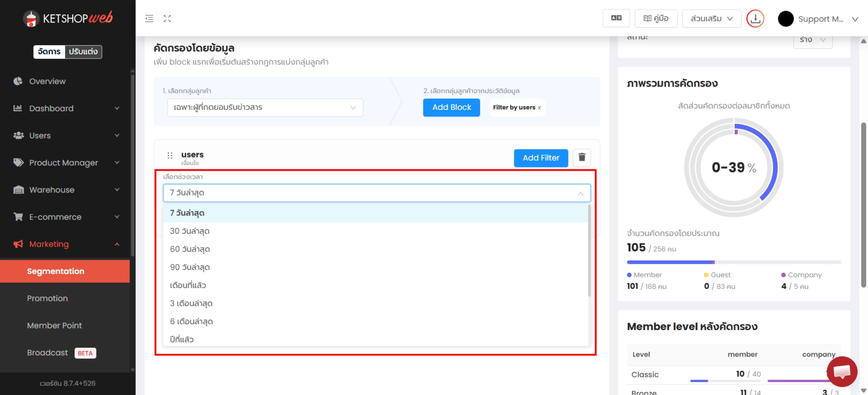Remove Filter by users tag
This screenshot has width=868, height=395.
[539, 108]
